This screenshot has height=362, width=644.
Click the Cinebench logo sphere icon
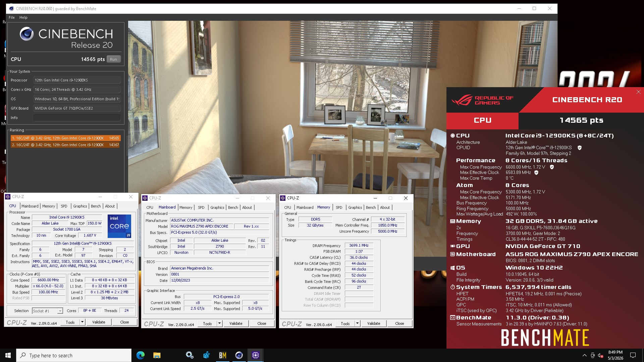pos(26,34)
